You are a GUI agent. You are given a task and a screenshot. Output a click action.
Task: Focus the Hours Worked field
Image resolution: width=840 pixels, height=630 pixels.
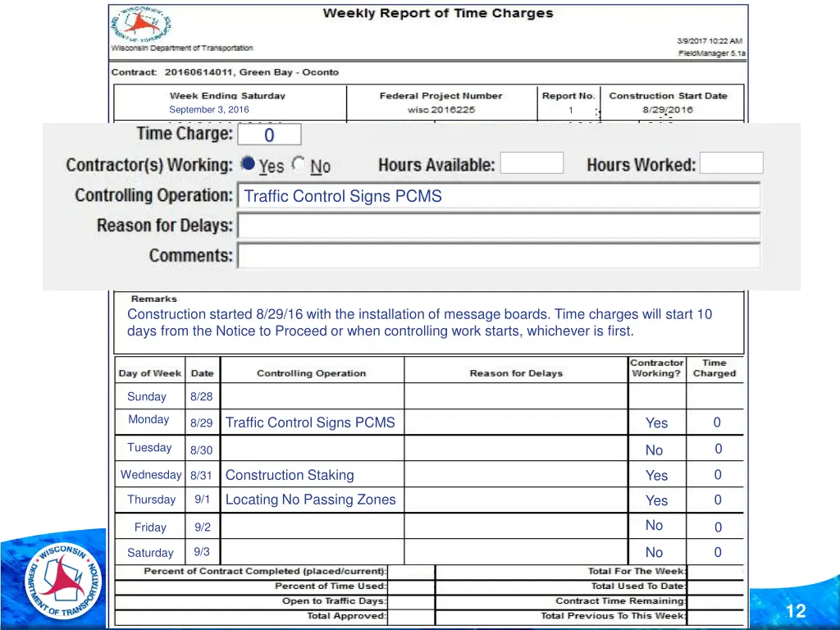coord(731,163)
